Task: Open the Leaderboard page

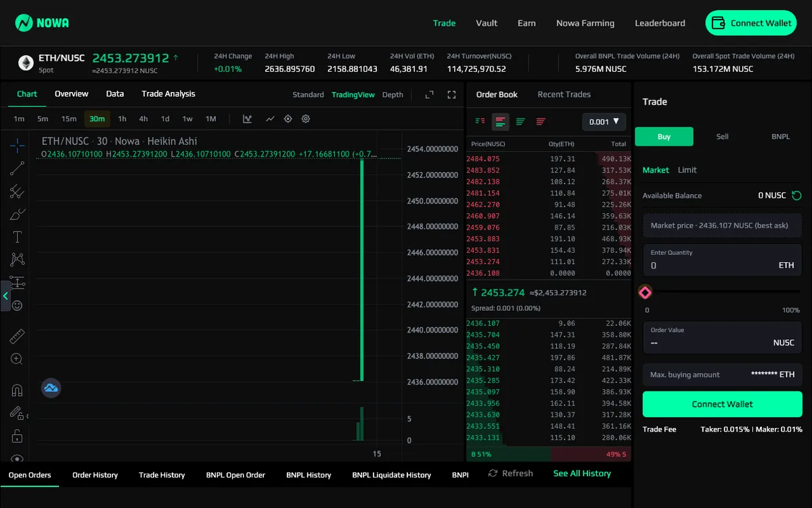Action: (660, 23)
